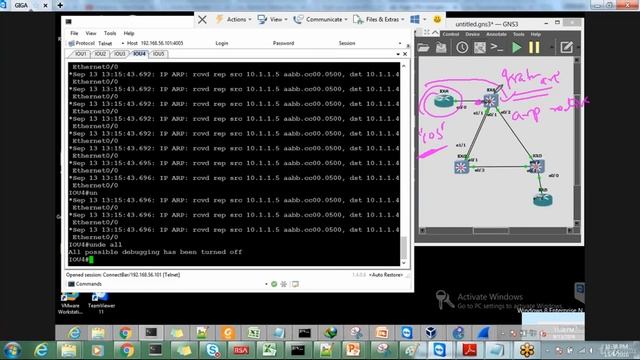Screen dimensions: 640x360
Task: Click the screen icon in Commands bar
Action: click(295, 284)
